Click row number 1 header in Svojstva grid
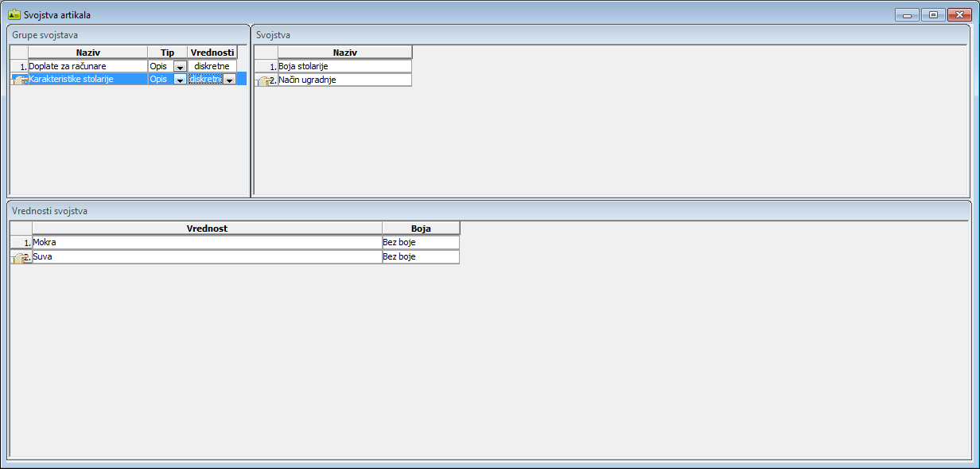 click(266, 66)
